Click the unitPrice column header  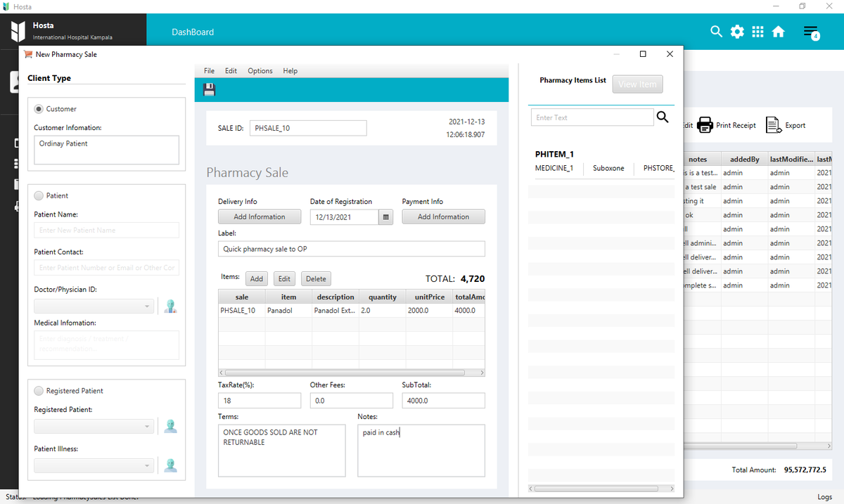(x=429, y=297)
